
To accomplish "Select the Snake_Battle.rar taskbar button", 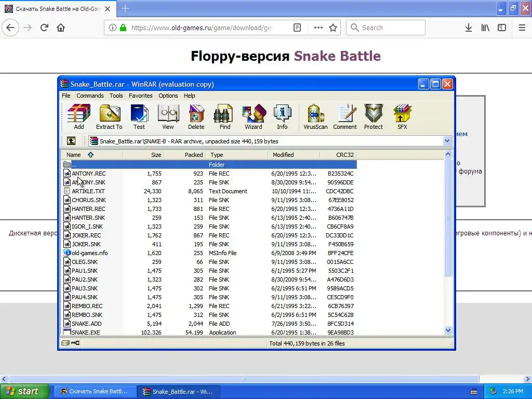I will click(179, 391).
